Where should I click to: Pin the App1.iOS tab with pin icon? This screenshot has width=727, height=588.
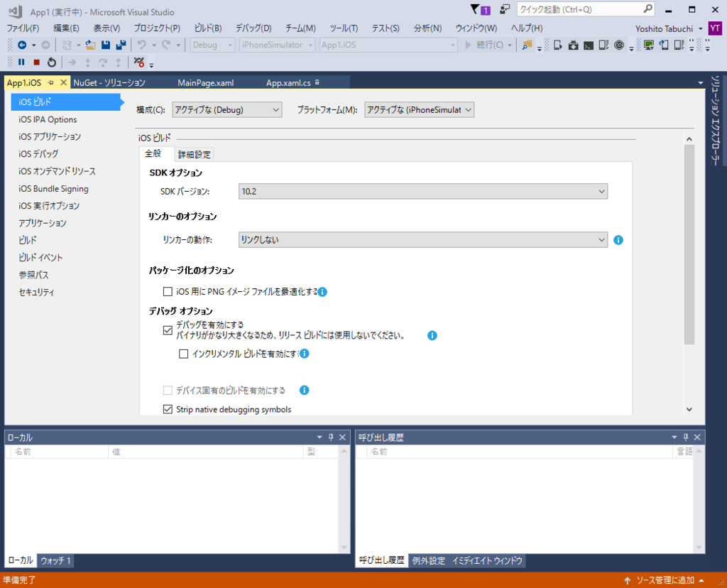[x=51, y=82]
